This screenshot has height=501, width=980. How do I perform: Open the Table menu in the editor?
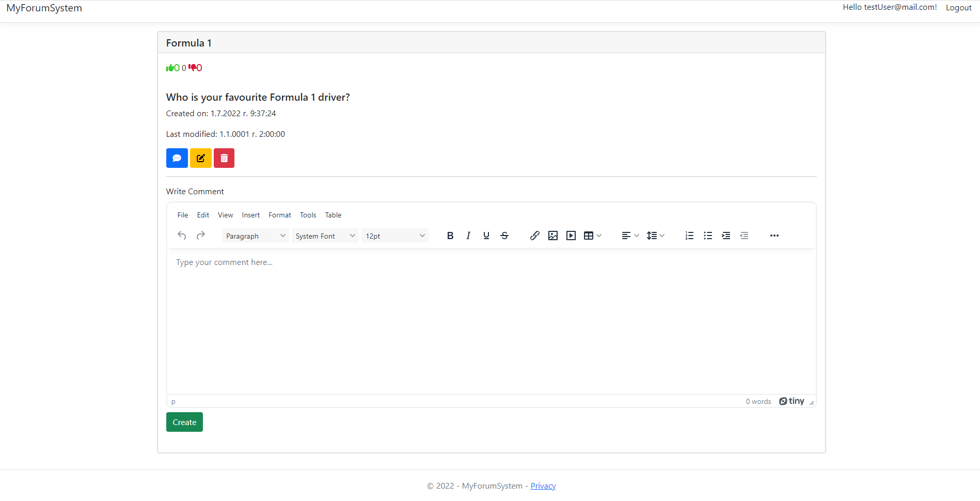click(333, 215)
